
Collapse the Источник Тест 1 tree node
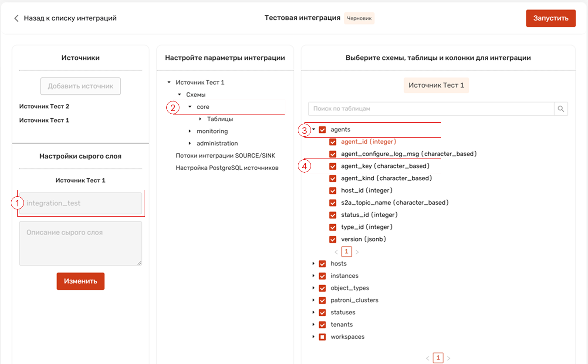(169, 82)
